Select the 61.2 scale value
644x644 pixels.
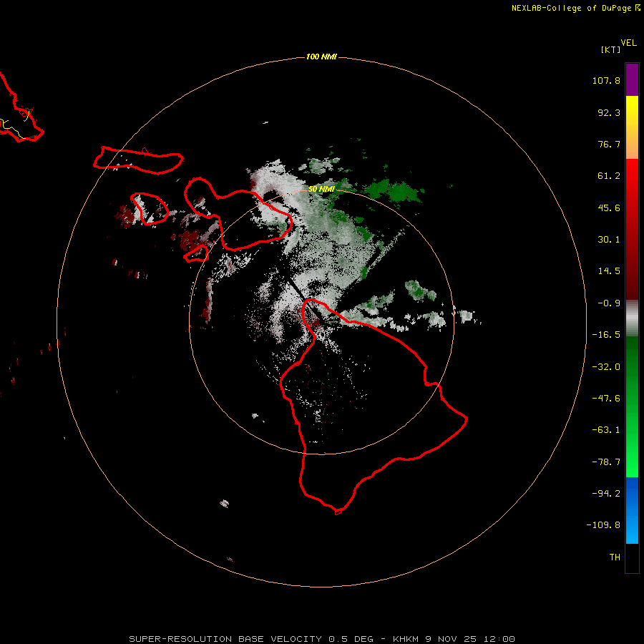(609, 176)
